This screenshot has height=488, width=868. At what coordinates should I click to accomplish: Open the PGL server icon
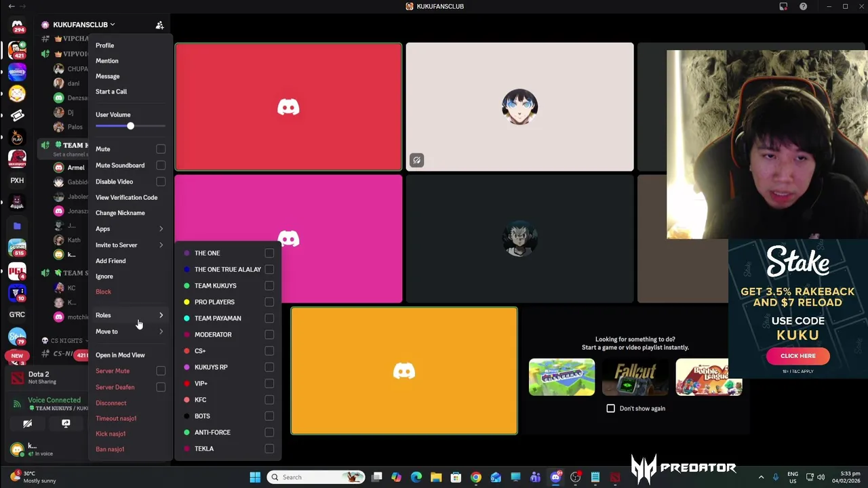pyautogui.click(x=17, y=272)
